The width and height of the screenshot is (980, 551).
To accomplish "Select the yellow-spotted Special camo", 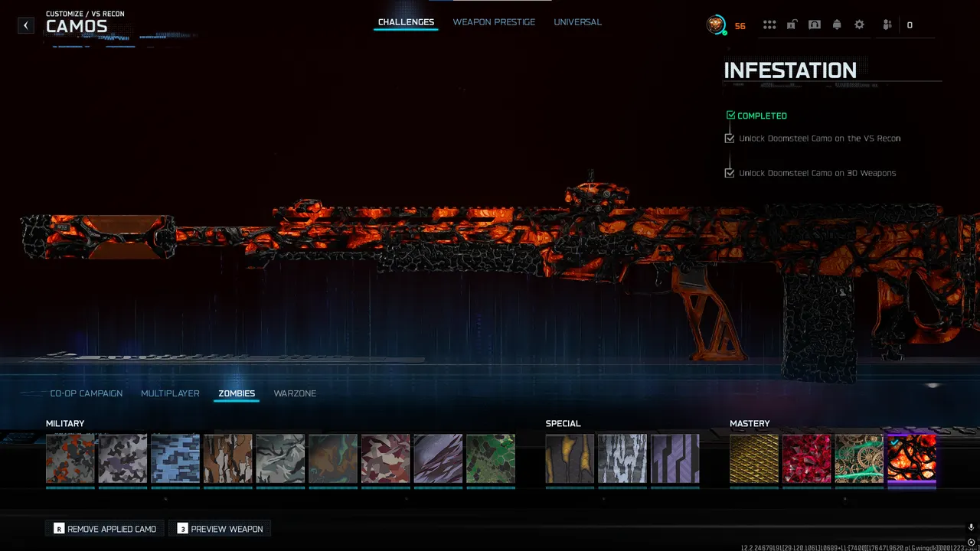I will [x=570, y=459].
